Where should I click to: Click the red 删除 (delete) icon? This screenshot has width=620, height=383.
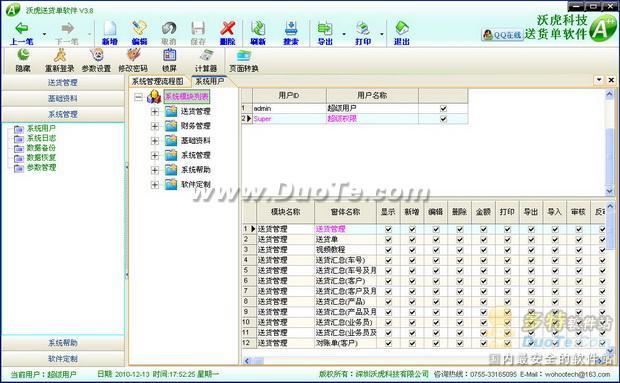tap(227, 33)
